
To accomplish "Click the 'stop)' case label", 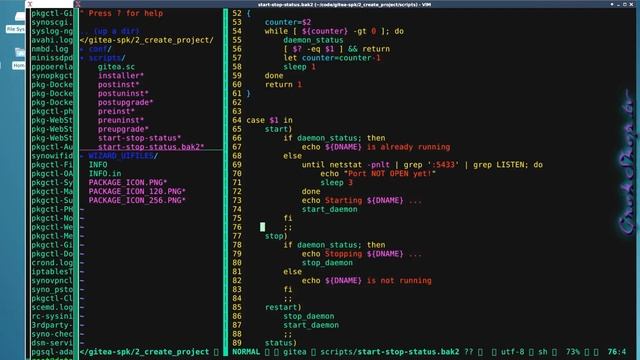I will click(276, 236).
